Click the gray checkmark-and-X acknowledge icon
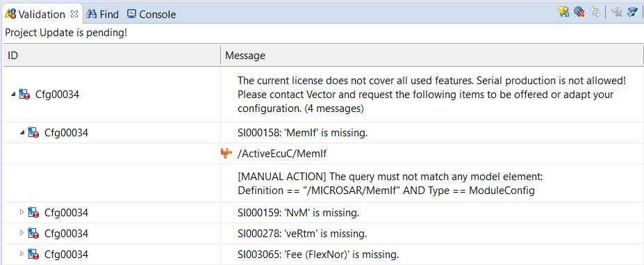Viewport: 644px width, 265px height. click(616, 13)
